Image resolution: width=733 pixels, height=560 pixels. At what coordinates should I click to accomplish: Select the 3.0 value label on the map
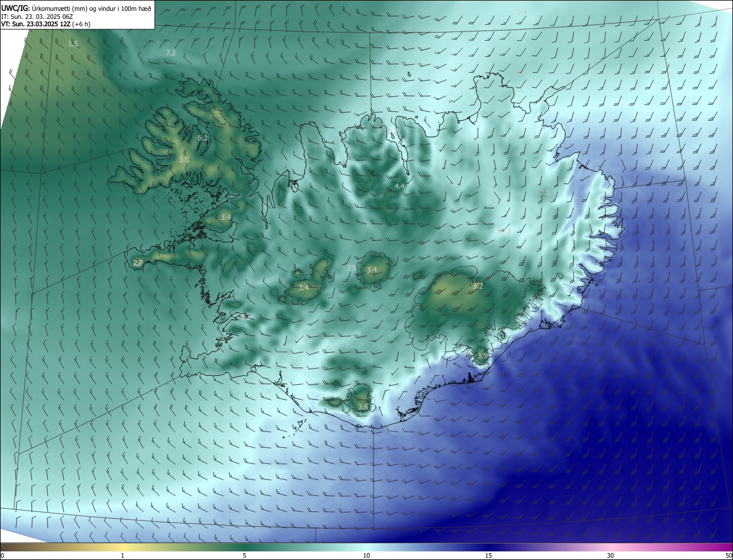[183, 159]
